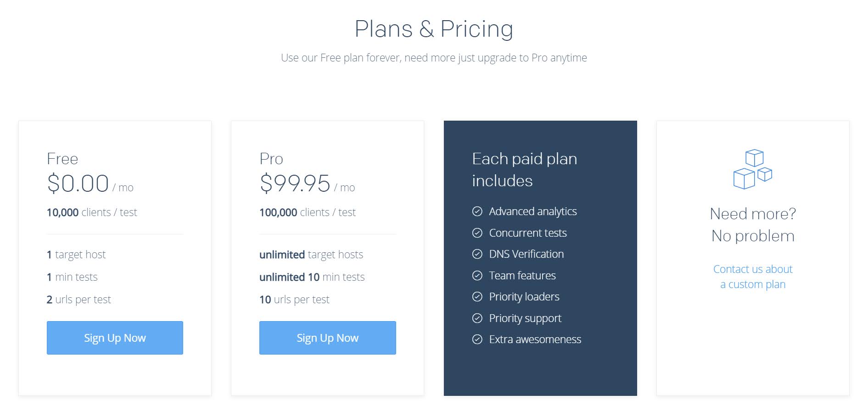Click the 100,000 clients / test text

(308, 212)
